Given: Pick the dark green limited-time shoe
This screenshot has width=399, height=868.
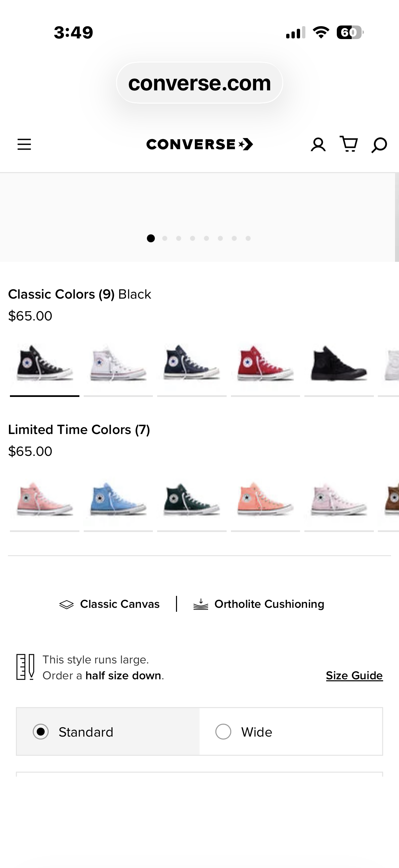Looking at the screenshot, I should click(x=192, y=499).
